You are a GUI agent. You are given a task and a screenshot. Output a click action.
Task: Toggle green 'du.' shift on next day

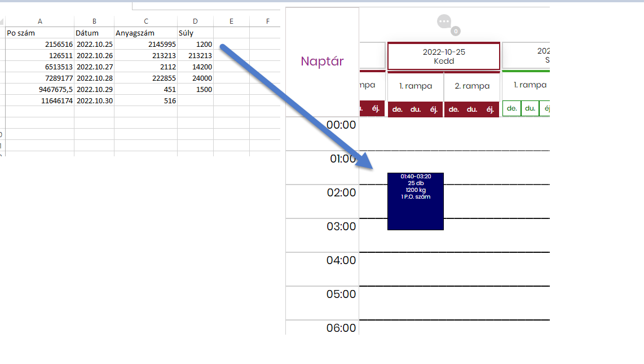(x=530, y=108)
